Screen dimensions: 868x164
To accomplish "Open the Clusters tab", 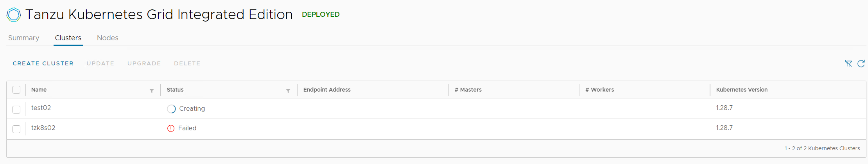I will click(x=68, y=38).
